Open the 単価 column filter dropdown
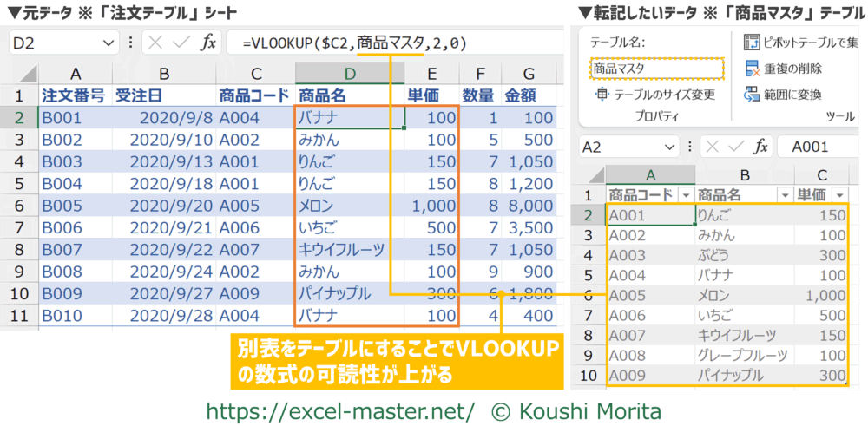 (839, 195)
